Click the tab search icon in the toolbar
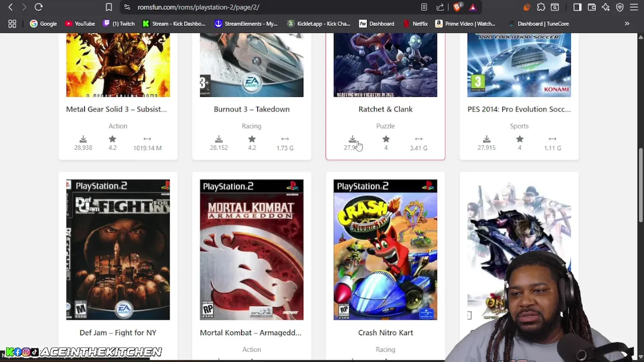The height and width of the screenshot is (362, 644). coord(555,7)
